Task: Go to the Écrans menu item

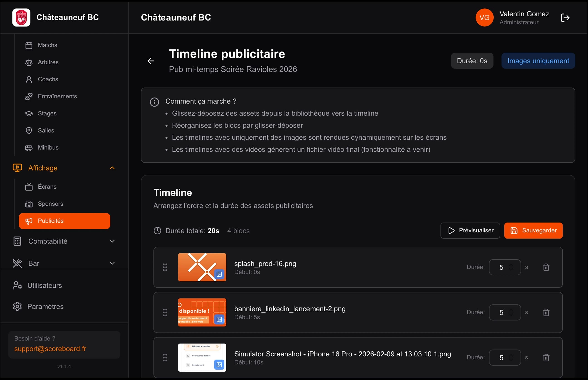Action: [47, 187]
